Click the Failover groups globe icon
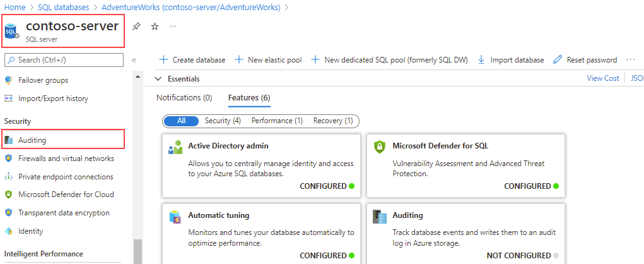The height and width of the screenshot is (264, 644). tap(9, 80)
